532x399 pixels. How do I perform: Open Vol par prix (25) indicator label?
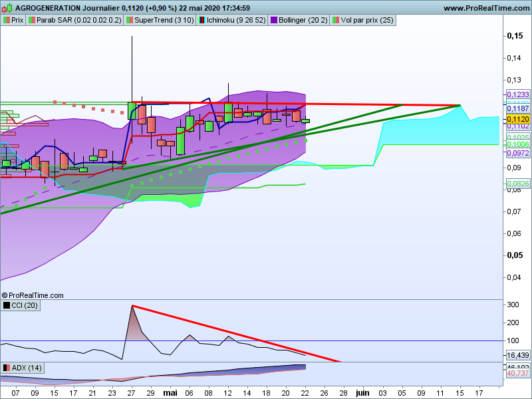[x=362, y=20]
